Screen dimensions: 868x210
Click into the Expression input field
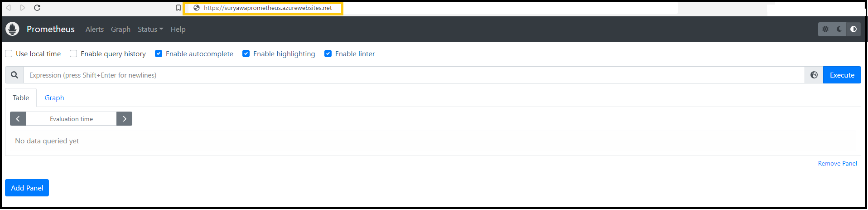[x=414, y=75]
